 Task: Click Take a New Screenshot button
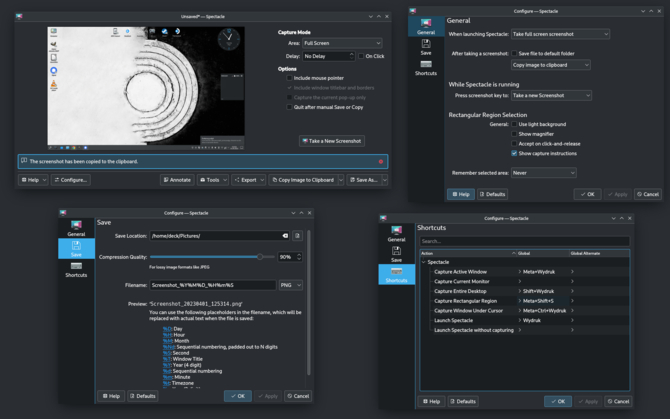[x=332, y=141]
